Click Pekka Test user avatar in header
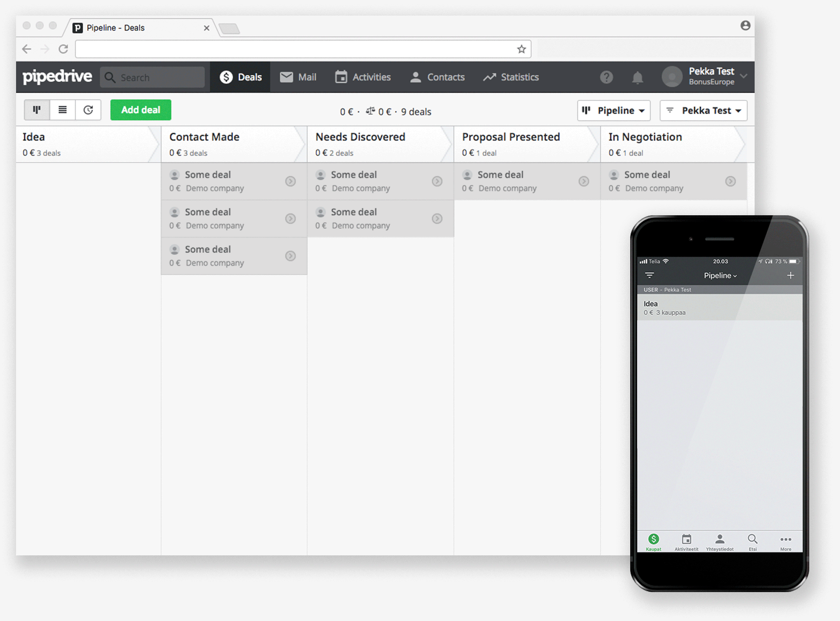 coord(672,77)
